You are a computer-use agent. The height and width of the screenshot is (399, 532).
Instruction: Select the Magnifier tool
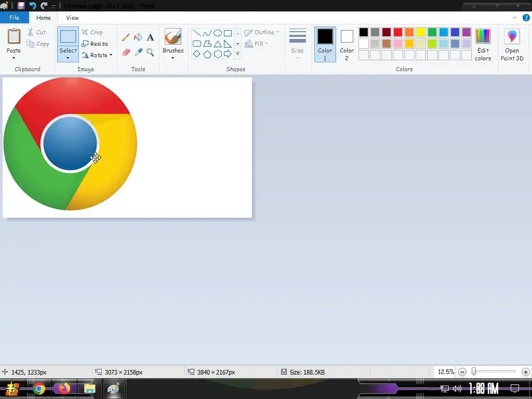(x=150, y=52)
